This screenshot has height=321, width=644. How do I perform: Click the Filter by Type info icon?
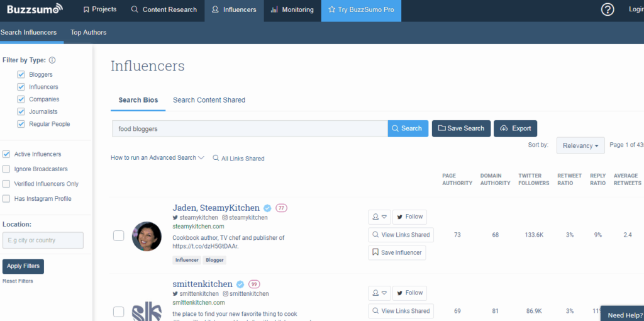pyautogui.click(x=52, y=60)
